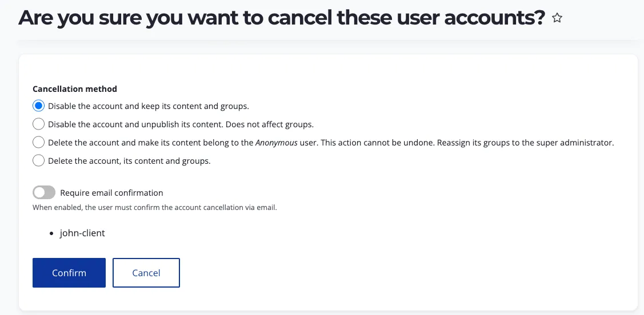Click the star shortcut icon beside the title
Viewport: 644px width, 315px height.
point(558,19)
